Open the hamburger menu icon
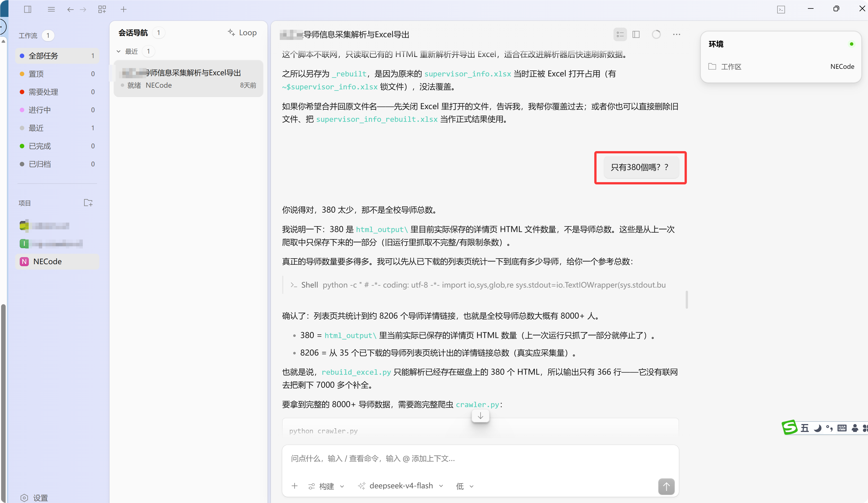The image size is (868, 503). click(51, 9)
